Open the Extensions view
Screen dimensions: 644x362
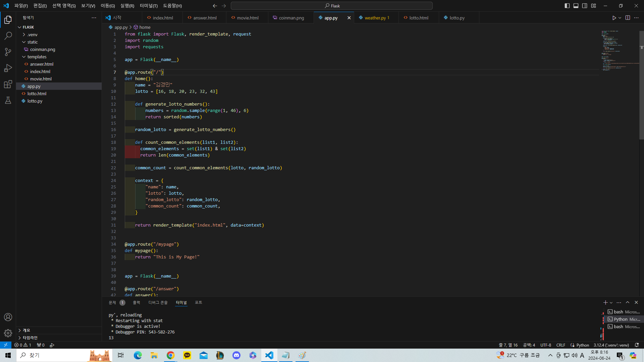tap(8, 84)
